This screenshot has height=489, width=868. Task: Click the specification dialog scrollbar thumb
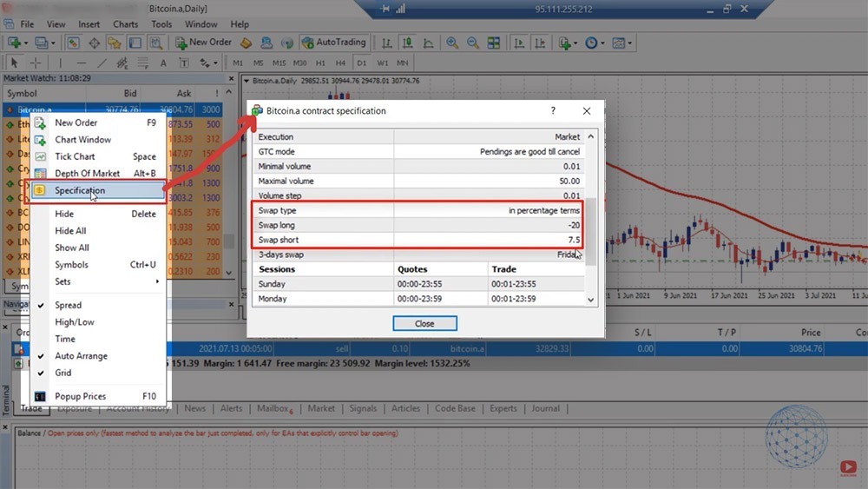590,232
